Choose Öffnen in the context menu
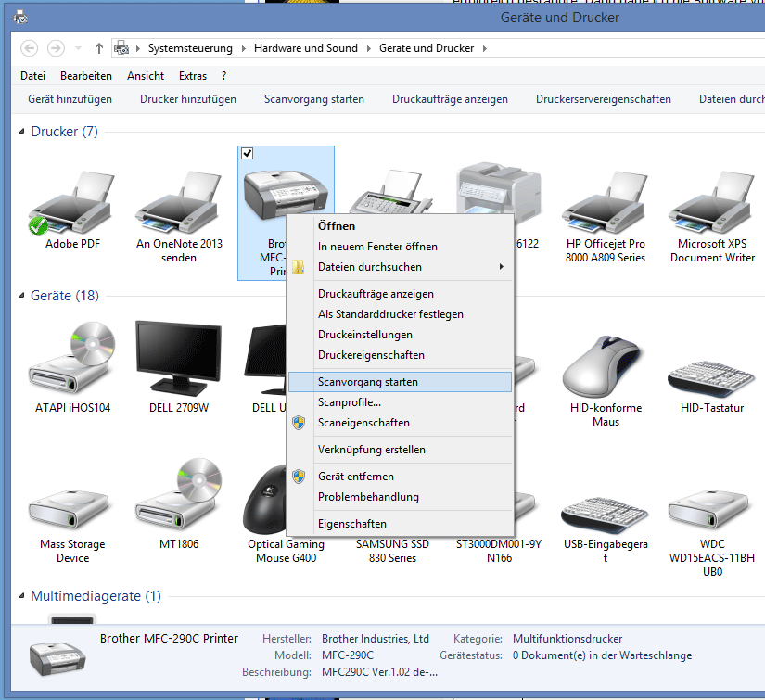The image size is (765, 700). pyautogui.click(x=400, y=226)
